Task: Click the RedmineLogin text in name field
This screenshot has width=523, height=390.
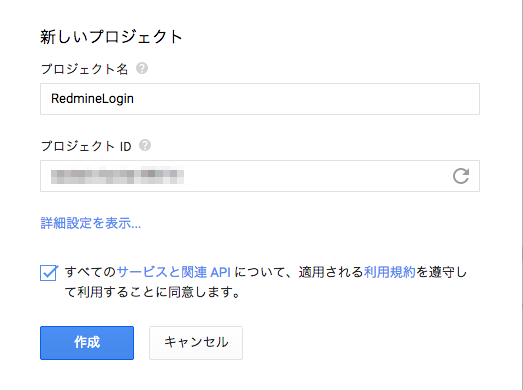Action: [x=92, y=99]
